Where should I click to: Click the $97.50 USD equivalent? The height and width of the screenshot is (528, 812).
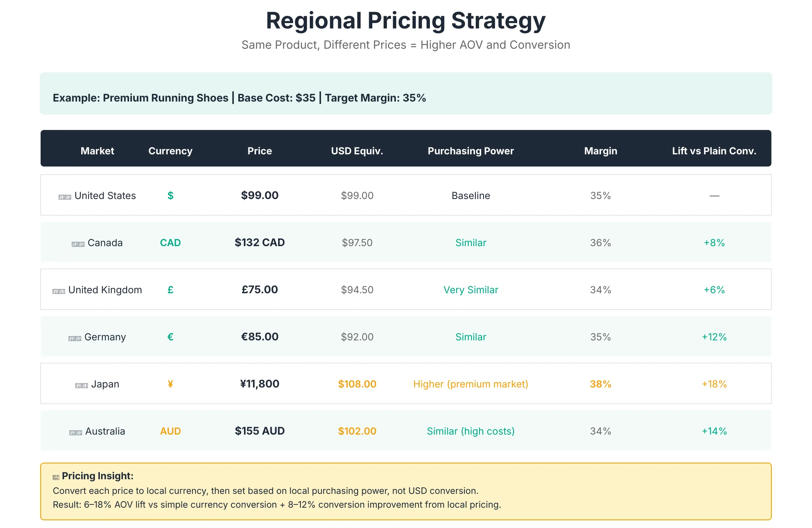tap(357, 242)
